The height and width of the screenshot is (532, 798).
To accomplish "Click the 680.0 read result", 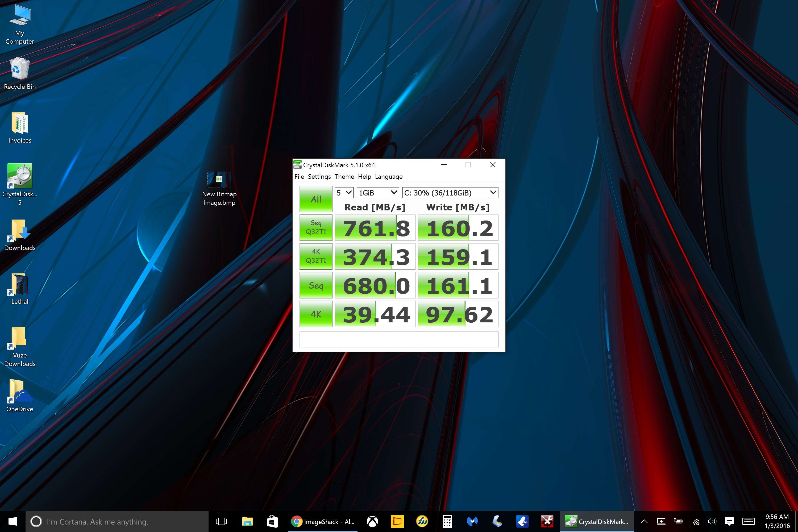I will pyautogui.click(x=375, y=285).
